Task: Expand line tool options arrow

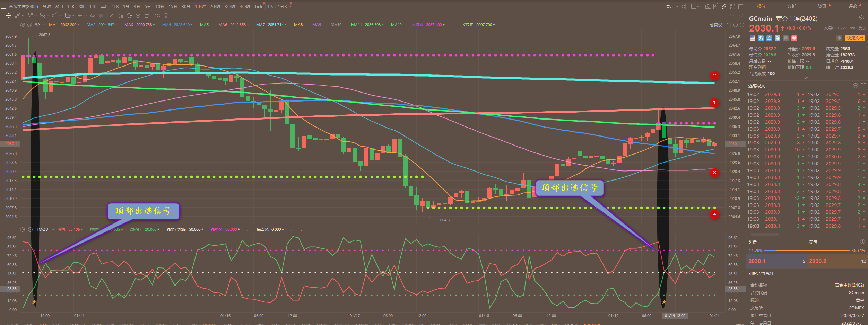Action: [23, 16]
